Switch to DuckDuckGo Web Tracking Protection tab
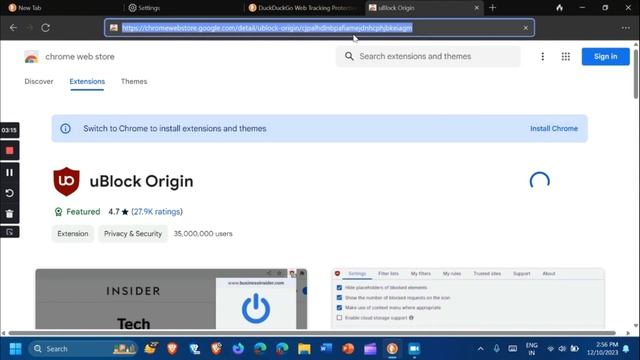This screenshot has width=640, height=360. pyautogui.click(x=304, y=8)
